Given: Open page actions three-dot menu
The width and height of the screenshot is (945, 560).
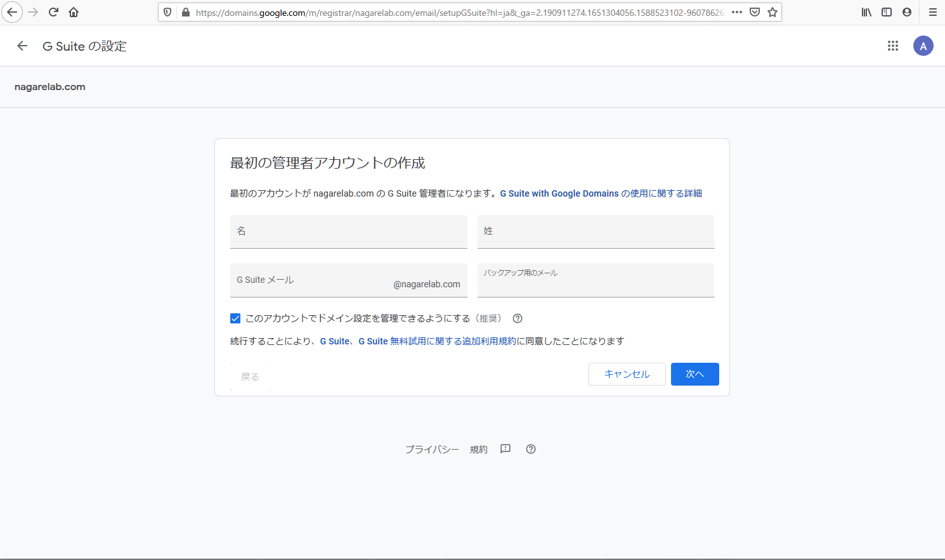Looking at the screenshot, I should 737,12.
